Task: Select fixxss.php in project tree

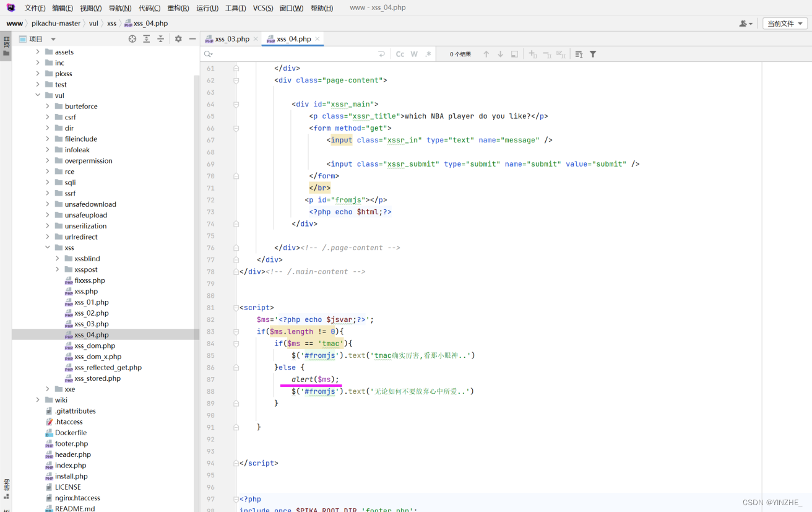Action: point(90,280)
